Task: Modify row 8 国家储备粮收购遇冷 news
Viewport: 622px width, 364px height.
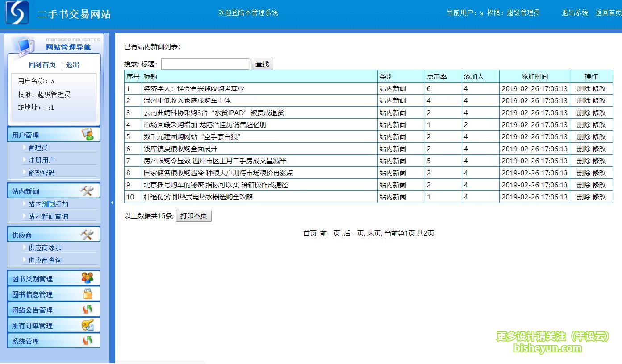Action: [599, 173]
